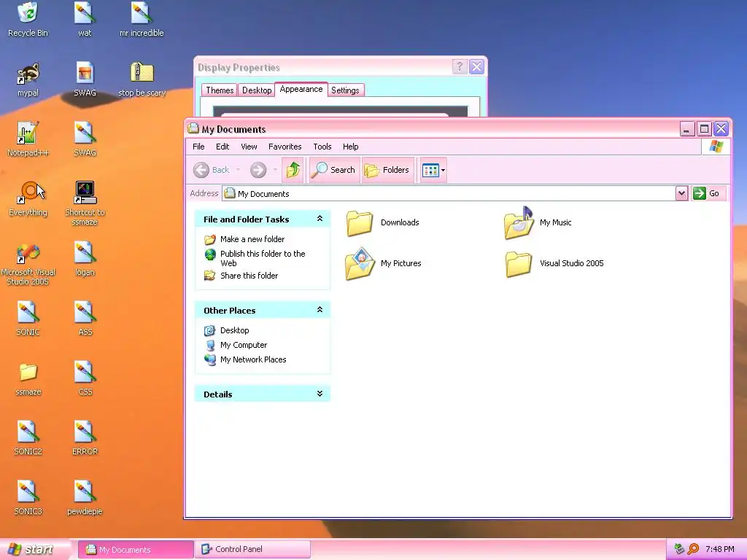Image resolution: width=747 pixels, height=560 pixels.
Task: Select the Downloads folder in My Documents
Action: pyautogui.click(x=382, y=223)
